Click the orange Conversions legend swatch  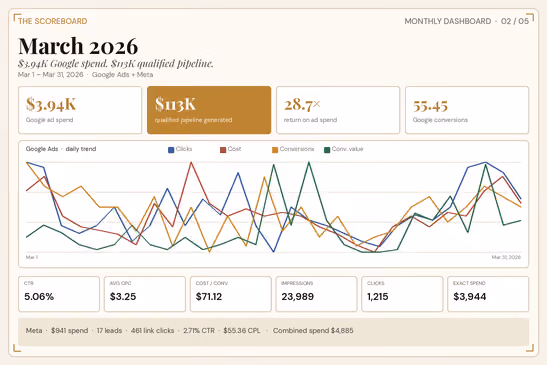275,150
